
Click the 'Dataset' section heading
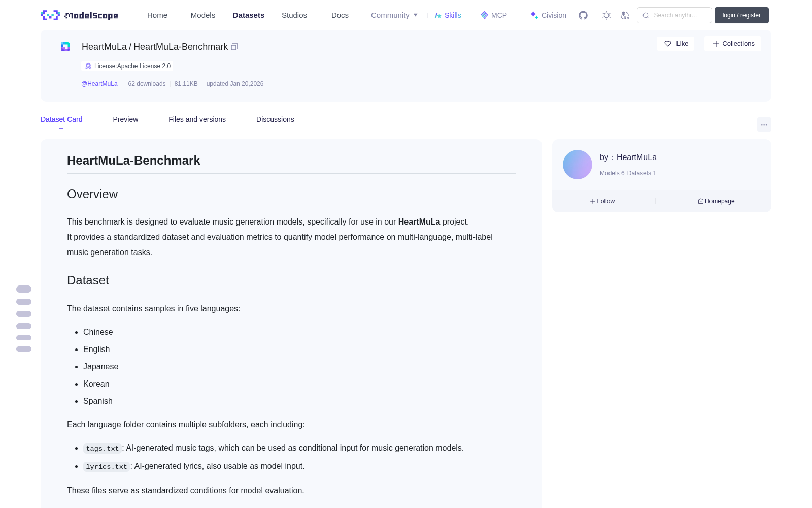tap(88, 280)
